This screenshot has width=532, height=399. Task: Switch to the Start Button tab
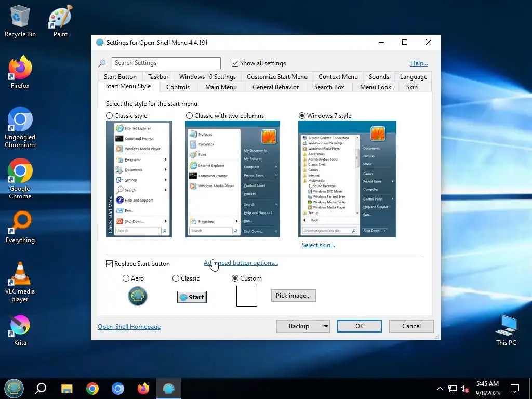point(120,77)
